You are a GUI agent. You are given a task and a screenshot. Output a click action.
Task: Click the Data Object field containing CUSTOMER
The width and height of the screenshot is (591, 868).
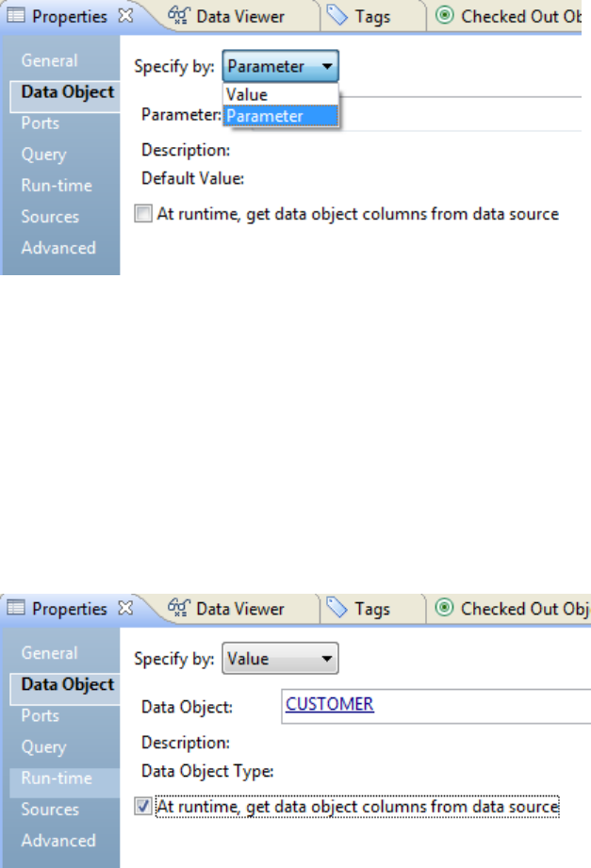(x=471, y=705)
